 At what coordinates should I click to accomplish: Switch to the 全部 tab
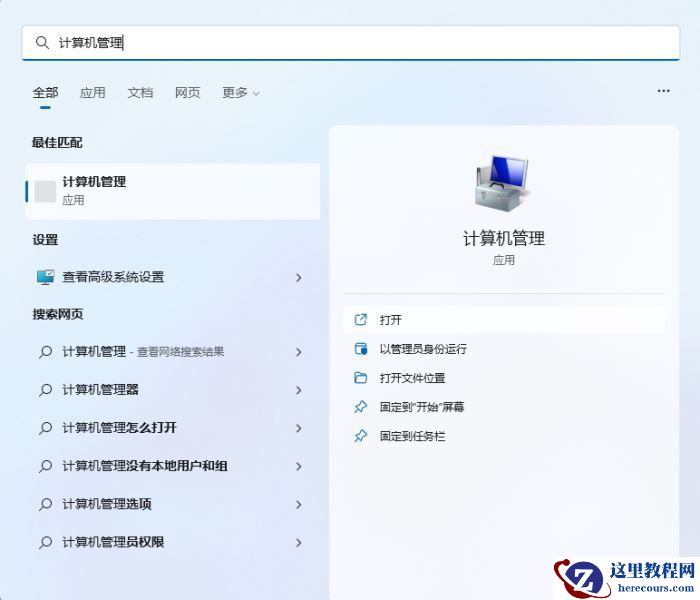[45, 93]
